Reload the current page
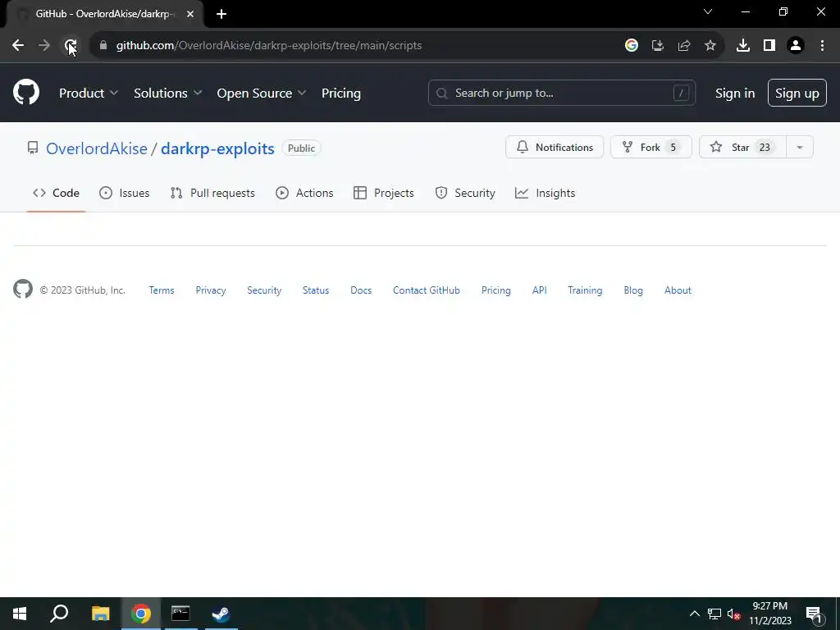The image size is (840, 630). click(71, 46)
